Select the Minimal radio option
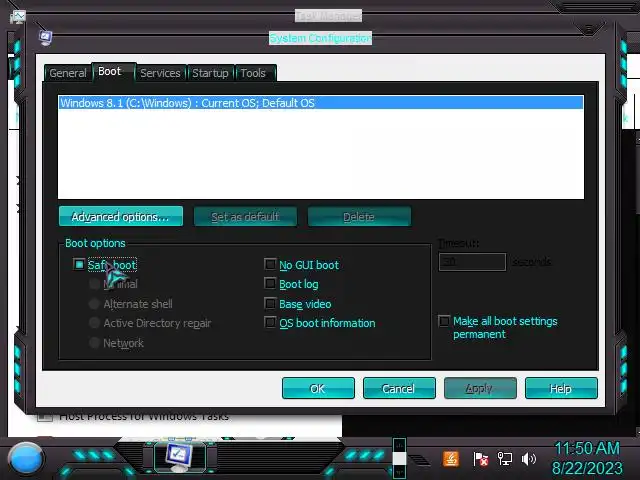 (x=94, y=284)
